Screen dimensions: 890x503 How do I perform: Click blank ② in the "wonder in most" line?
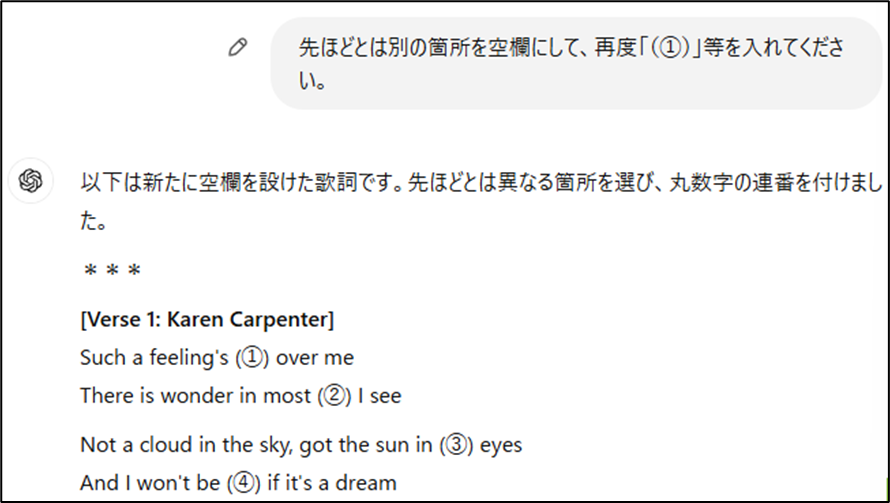(334, 396)
